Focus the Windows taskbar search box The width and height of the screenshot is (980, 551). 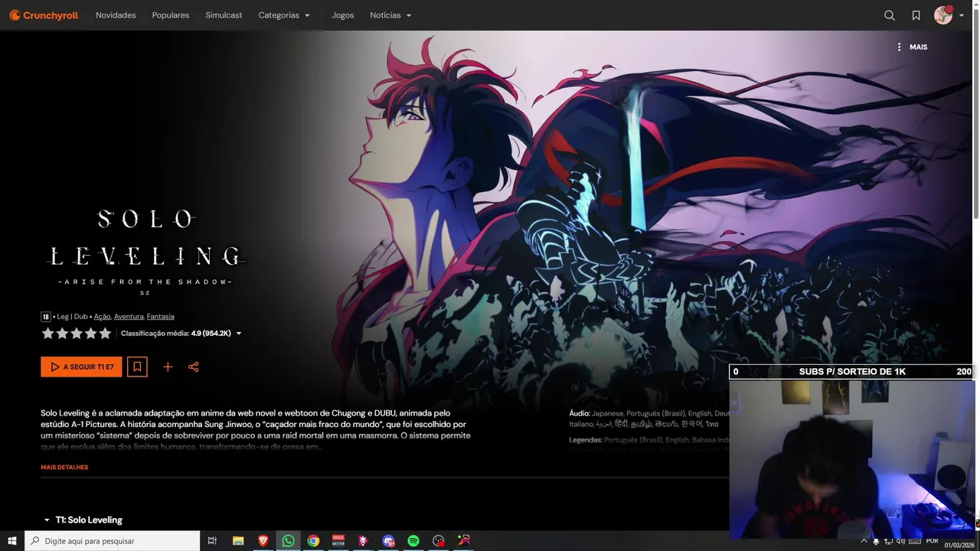tap(112, 541)
